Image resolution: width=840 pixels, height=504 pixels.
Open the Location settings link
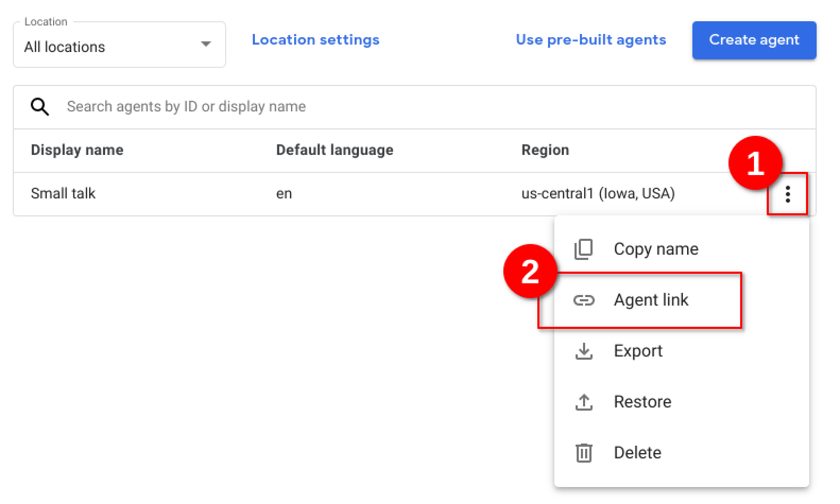[315, 40]
